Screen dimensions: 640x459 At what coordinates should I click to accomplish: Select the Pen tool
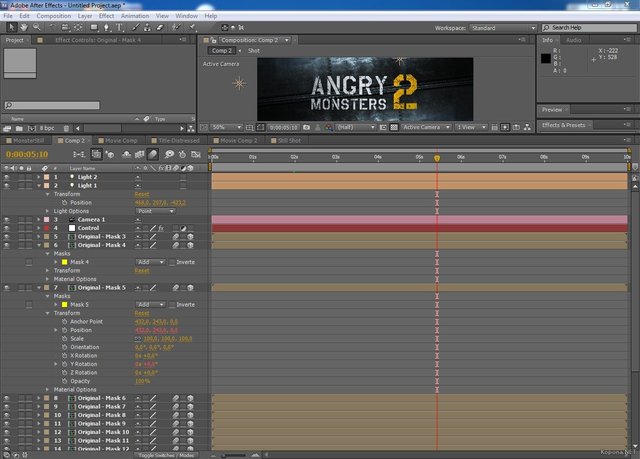[107, 27]
